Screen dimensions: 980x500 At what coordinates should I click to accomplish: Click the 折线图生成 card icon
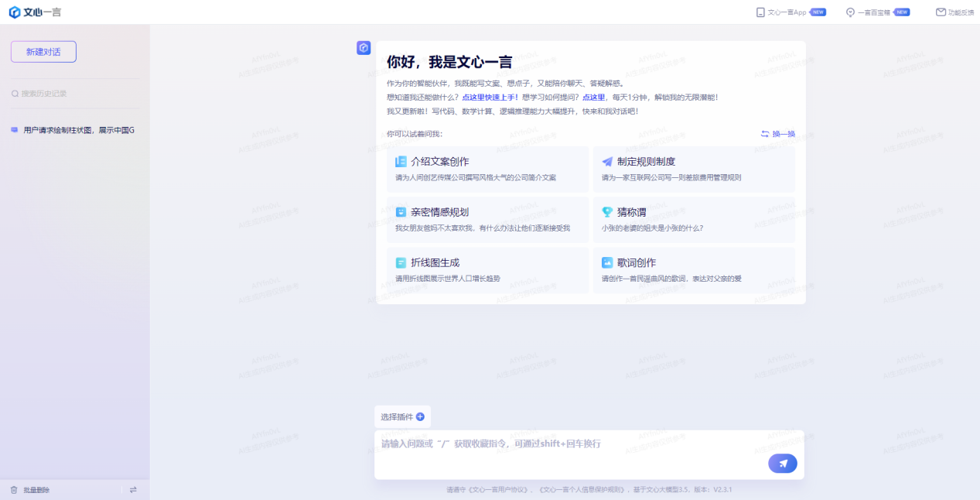tap(401, 262)
